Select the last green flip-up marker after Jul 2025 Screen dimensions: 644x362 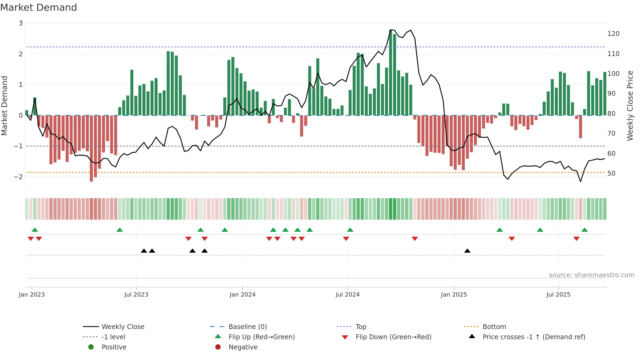[585, 230]
